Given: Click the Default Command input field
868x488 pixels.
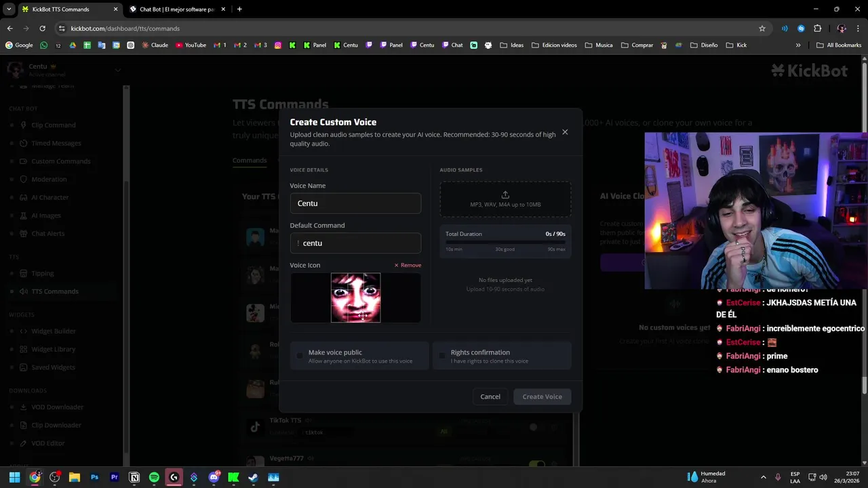Looking at the screenshot, I should (355, 243).
